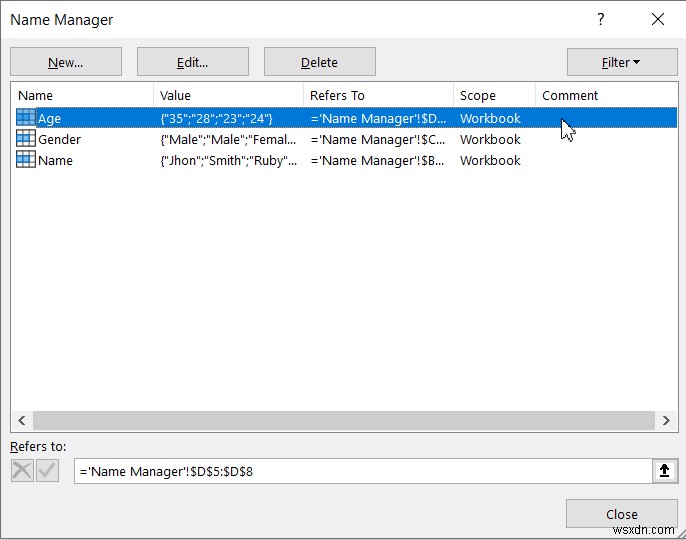Screen dimensions: 686x540
Task: Click the value {"Male";"Male";"Femal... cell
Action: click(x=228, y=140)
